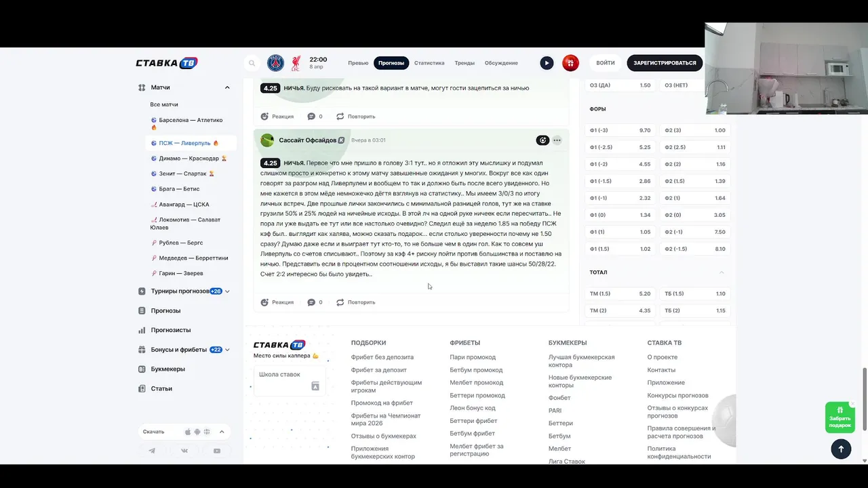
Task: Expand Бонусы и фрибеты submenu chevron
Action: pos(227,350)
